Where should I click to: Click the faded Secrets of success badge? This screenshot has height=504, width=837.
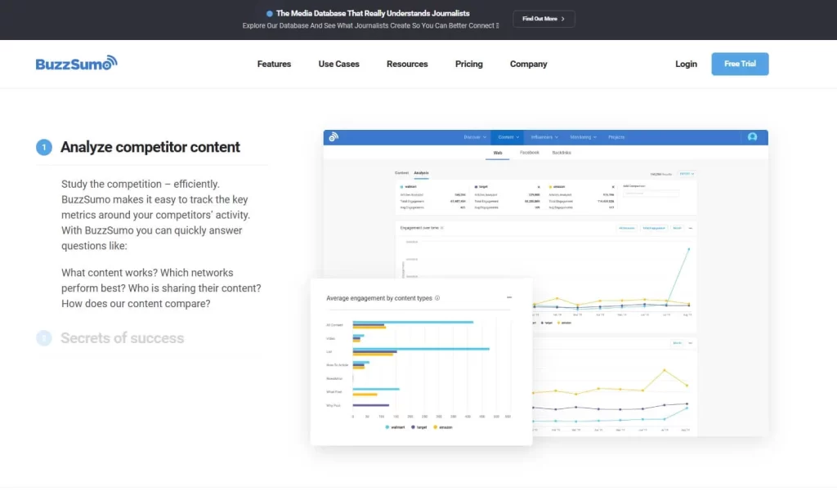click(x=44, y=338)
